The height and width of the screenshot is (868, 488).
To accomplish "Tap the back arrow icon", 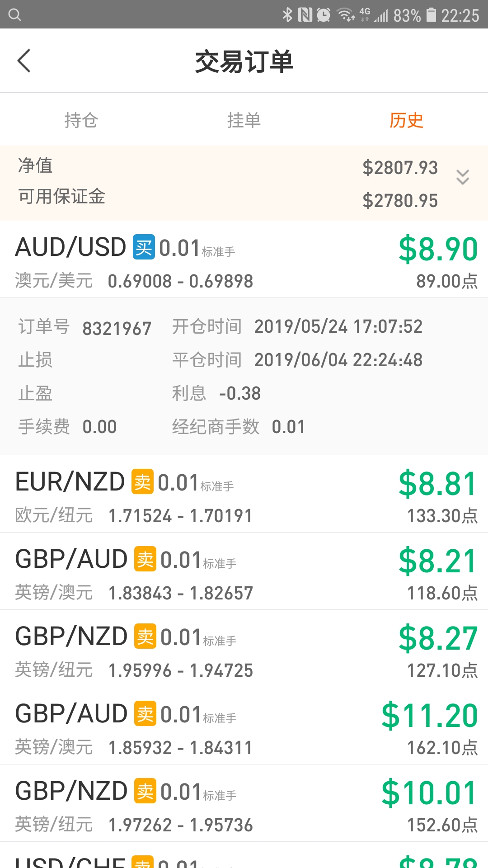I will coord(24,61).
